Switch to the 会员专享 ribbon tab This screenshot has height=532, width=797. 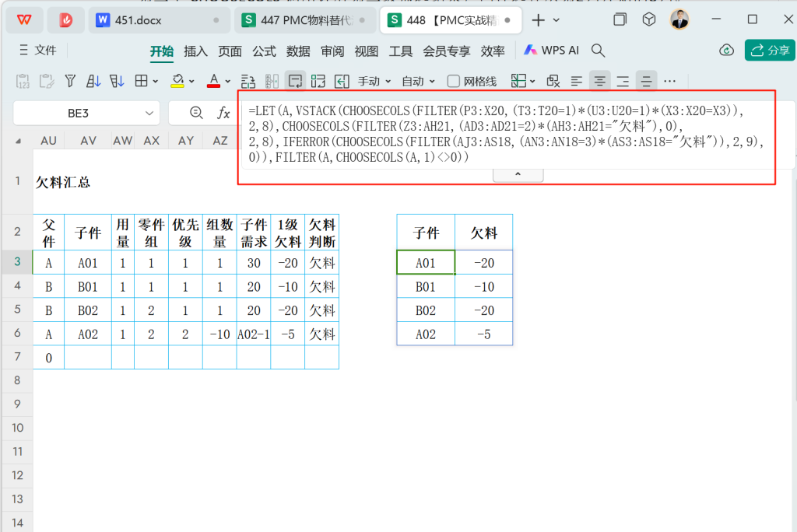click(446, 51)
